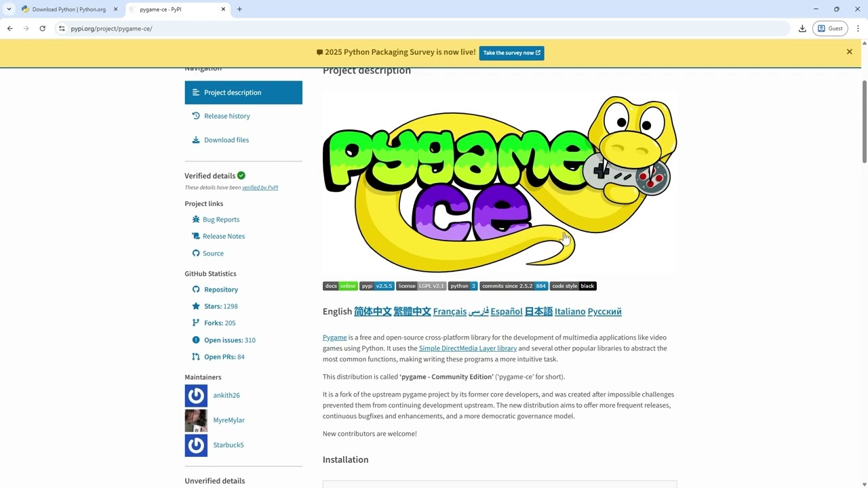Click the license LGPL v2.1 badge

pyautogui.click(x=421, y=286)
